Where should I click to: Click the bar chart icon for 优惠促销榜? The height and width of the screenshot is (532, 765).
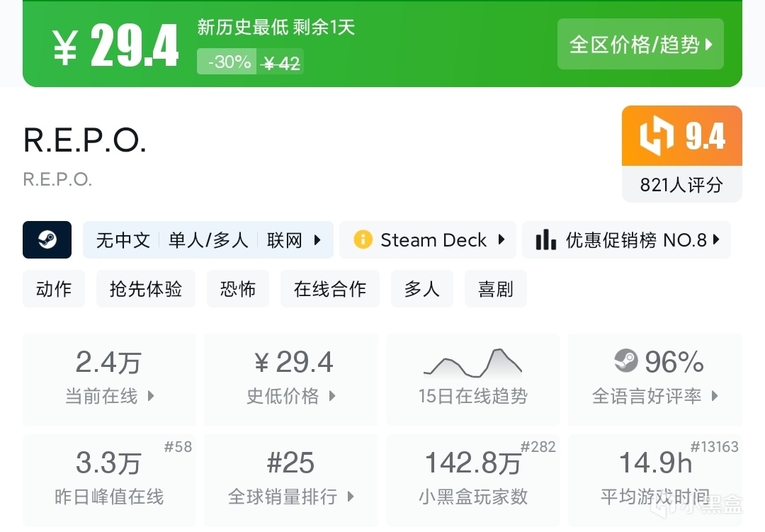(x=545, y=240)
